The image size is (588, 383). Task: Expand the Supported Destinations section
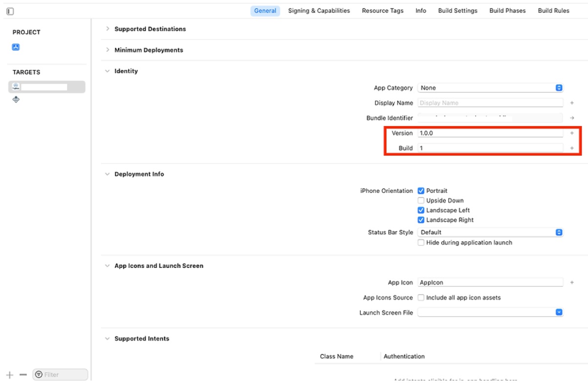[x=108, y=29]
